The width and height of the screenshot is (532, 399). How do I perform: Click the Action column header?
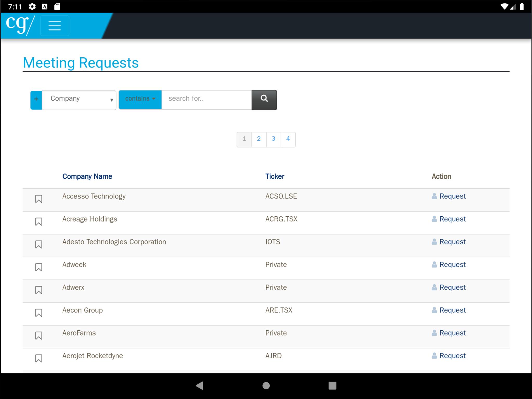(441, 176)
